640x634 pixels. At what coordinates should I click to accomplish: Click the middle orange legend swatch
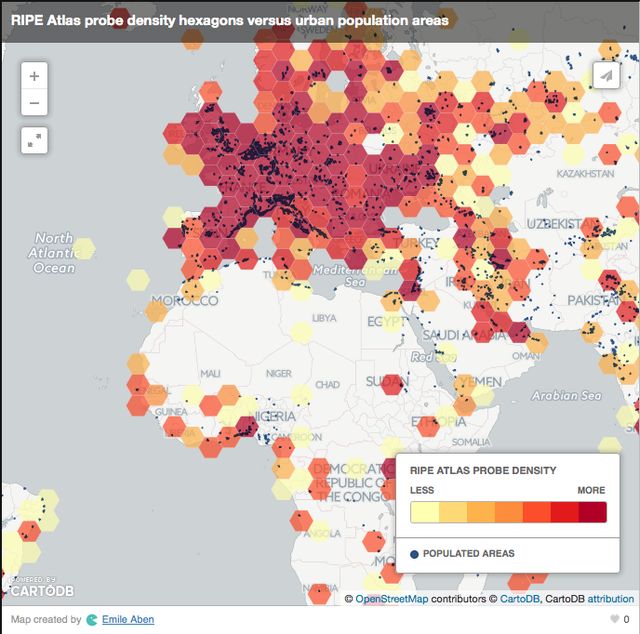[509, 512]
